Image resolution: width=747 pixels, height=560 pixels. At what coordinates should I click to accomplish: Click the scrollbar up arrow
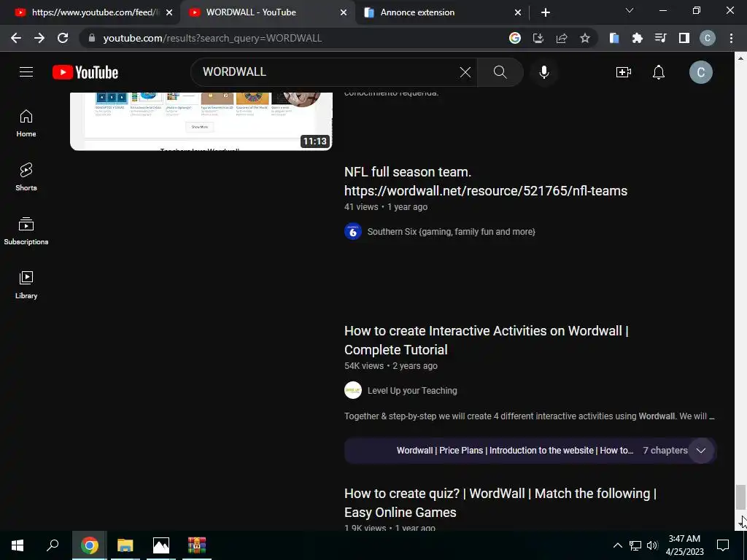click(x=740, y=58)
